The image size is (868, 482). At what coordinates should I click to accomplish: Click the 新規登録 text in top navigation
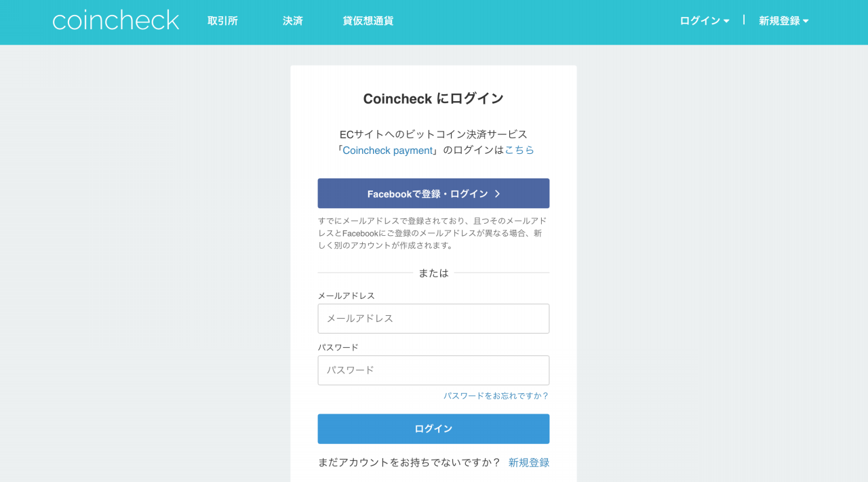click(779, 21)
